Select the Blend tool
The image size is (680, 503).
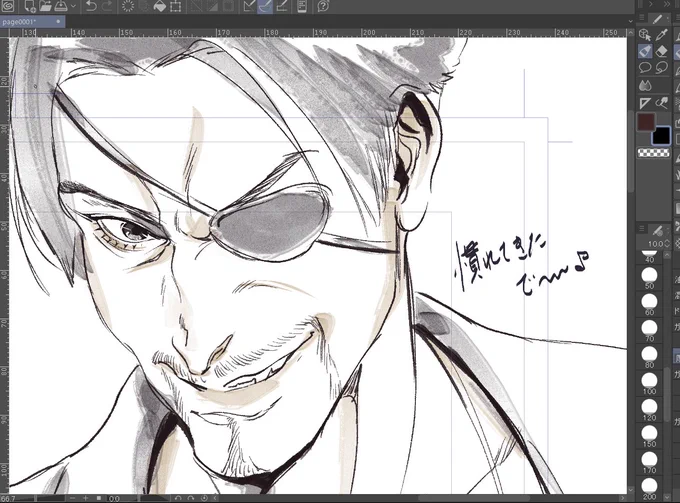tap(645, 85)
